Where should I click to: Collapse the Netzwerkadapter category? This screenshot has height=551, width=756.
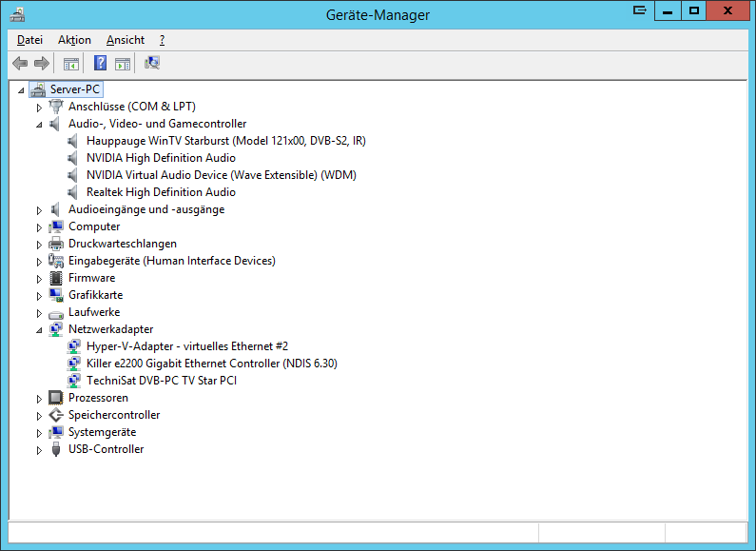(39, 330)
